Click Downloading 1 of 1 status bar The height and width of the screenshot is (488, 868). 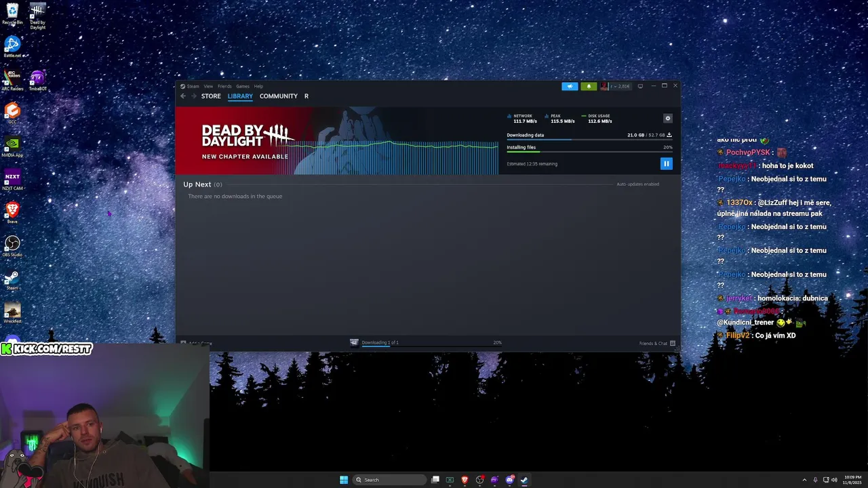431,343
